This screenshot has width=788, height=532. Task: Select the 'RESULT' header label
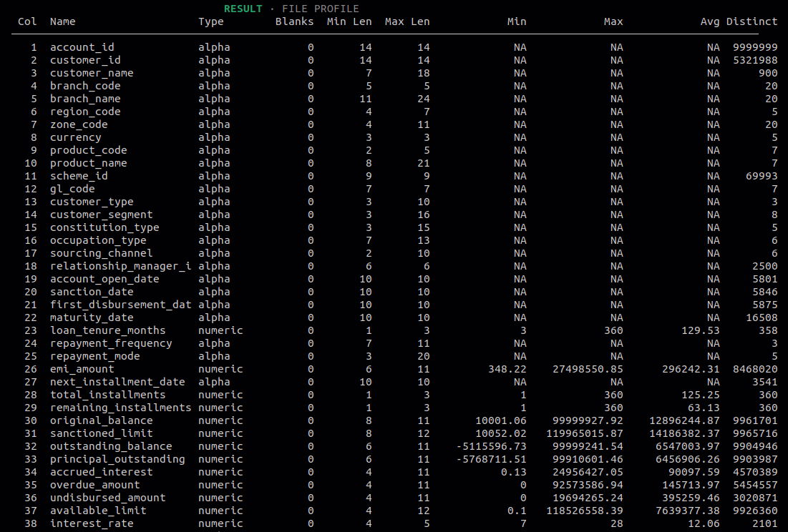[243, 9]
